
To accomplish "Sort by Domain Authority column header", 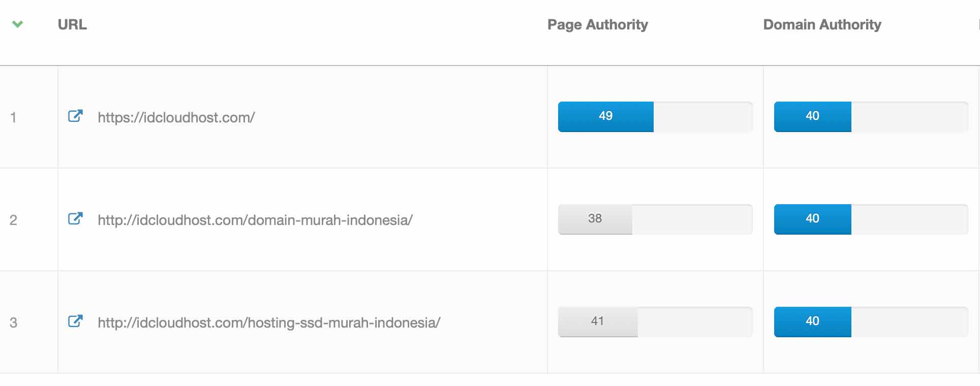I will tap(822, 24).
